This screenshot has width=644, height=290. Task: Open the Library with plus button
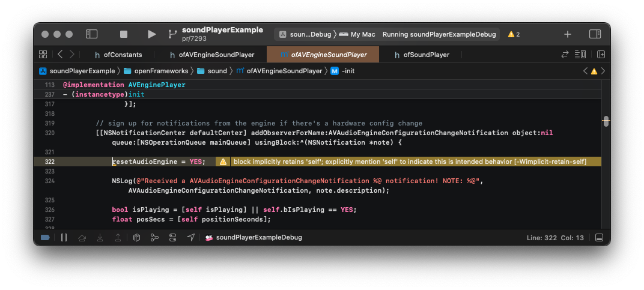(x=568, y=34)
